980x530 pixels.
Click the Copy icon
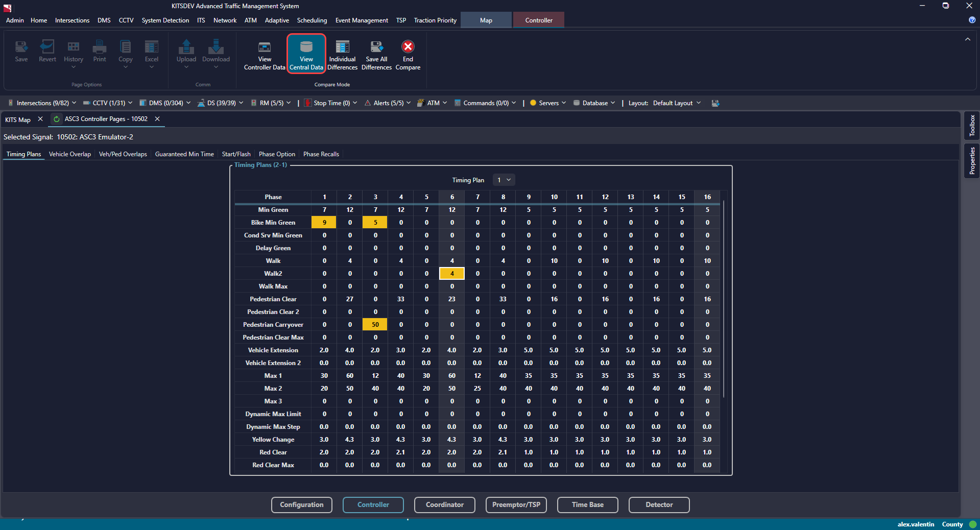pyautogui.click(x=126, y=53)
